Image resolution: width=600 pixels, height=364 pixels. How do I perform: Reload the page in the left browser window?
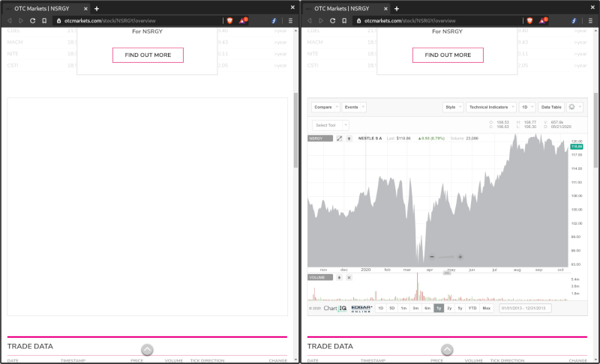tap(32, 21)
